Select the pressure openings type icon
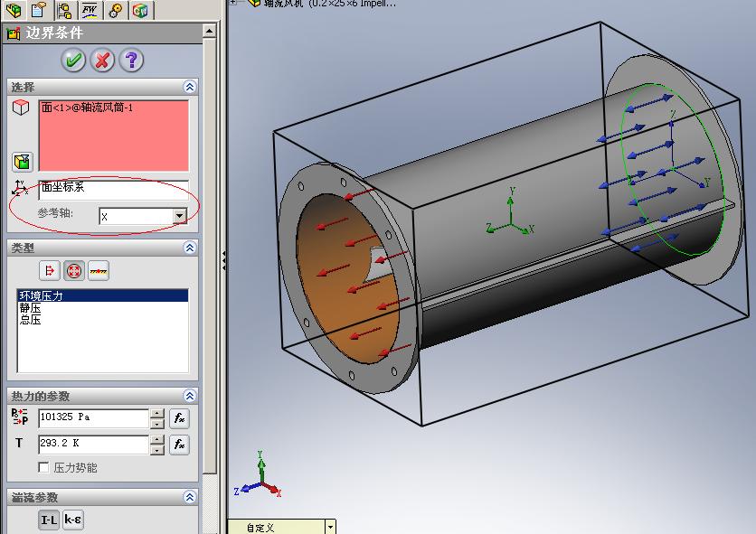Image resolution: width=756 pixels, height=534 pixels. 74,270
